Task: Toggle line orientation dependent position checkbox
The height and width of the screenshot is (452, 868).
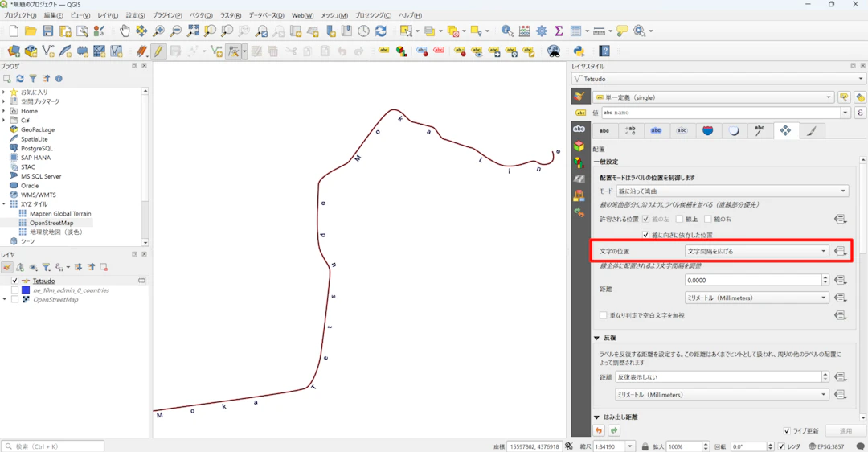Action: pos(645,235)
